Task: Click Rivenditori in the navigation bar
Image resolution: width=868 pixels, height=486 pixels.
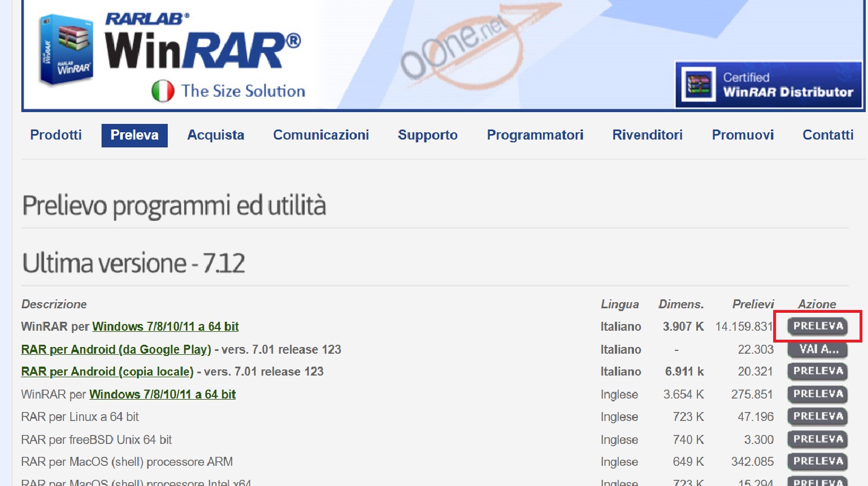Action: coord(647,135)
